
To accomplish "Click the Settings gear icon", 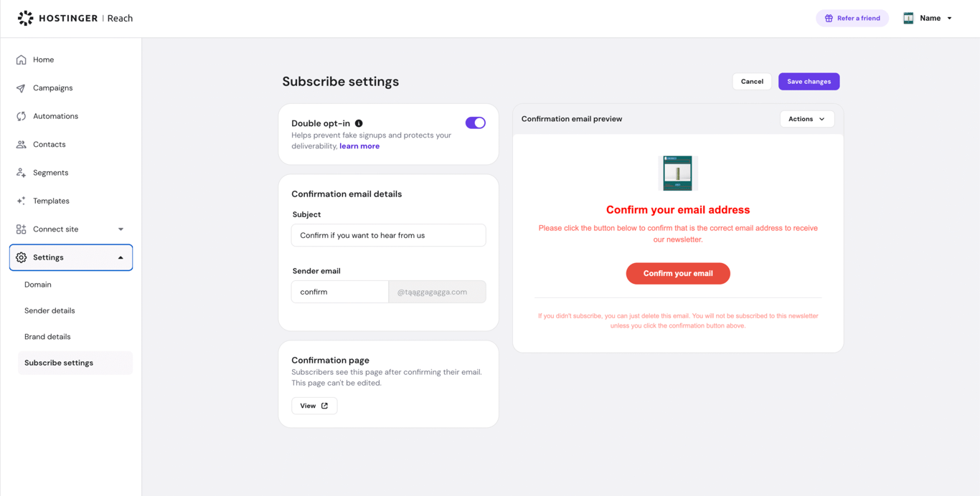I will click(x=22, y=257).
